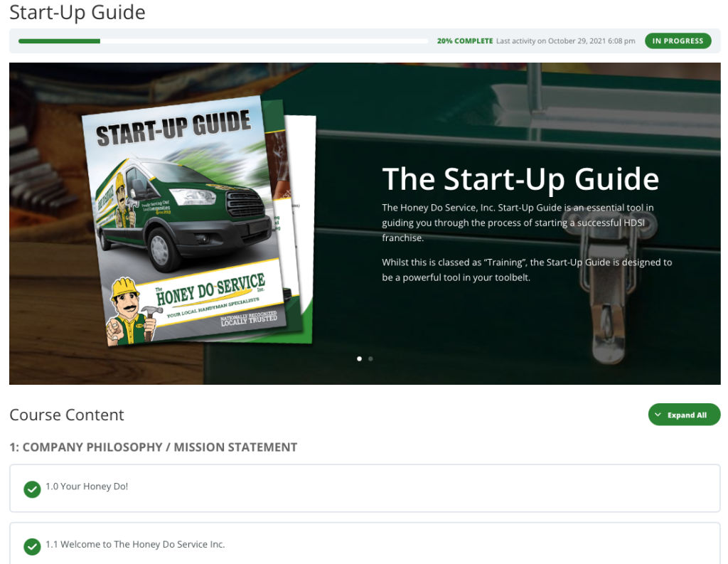Click the green checkmark beside 1.1 Welcome lesson
The height and width of the screenshot is (564, 728).
point(32,547)
